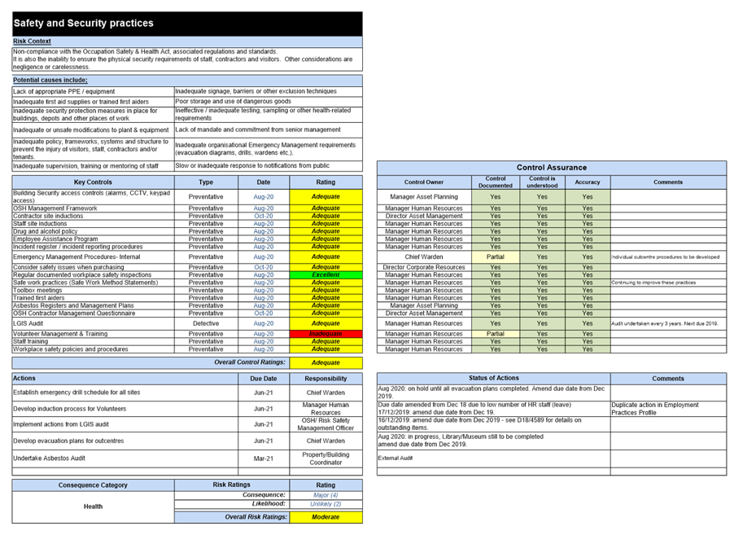Click 'Slow or inadequate response to notifications from public'
Image resolution: width=756 pixels, height=535 pixels.
(x=268, y=166)
